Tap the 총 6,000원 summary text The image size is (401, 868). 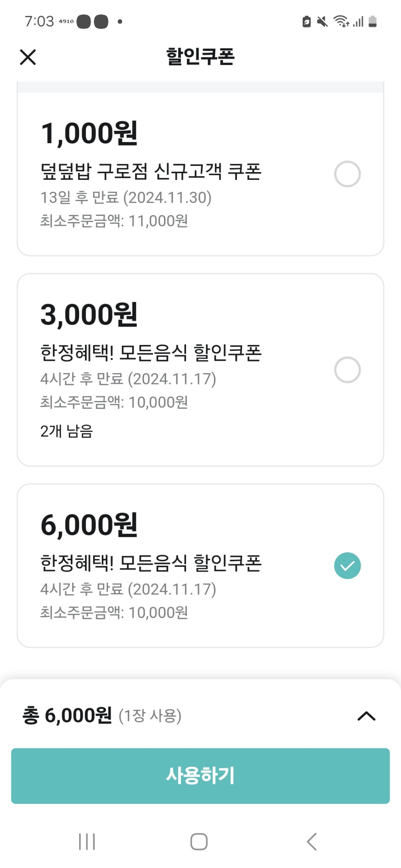pyautogui.click(x=67, y=715)
